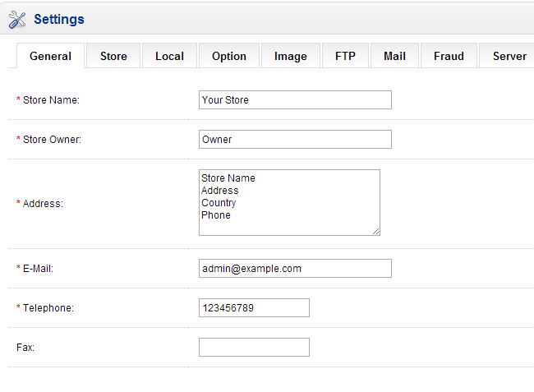Viewport: 534px width, 392px height.
Task: Select the E-Mail input field
Action: coord(295,269)
